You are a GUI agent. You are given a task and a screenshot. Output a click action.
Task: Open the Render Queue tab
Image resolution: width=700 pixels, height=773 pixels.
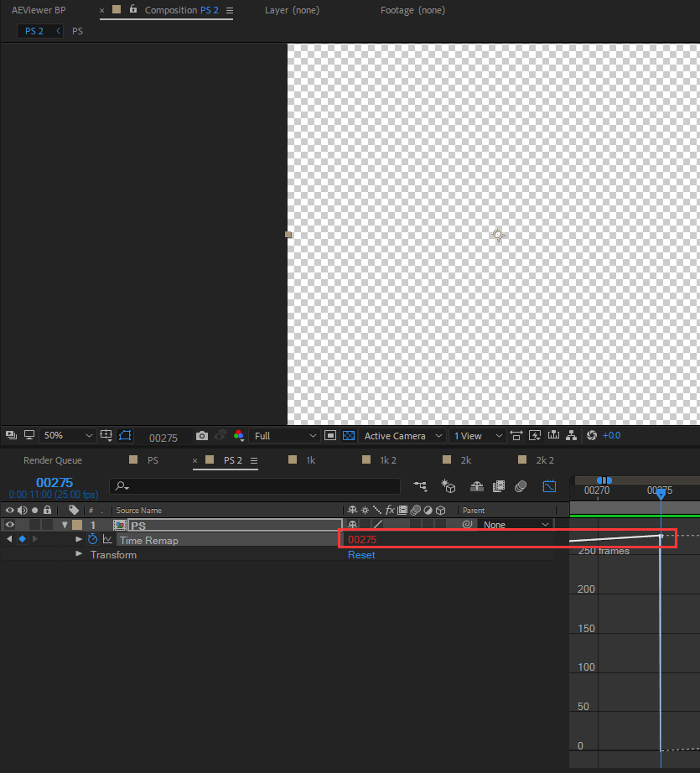tap(53, 460)
